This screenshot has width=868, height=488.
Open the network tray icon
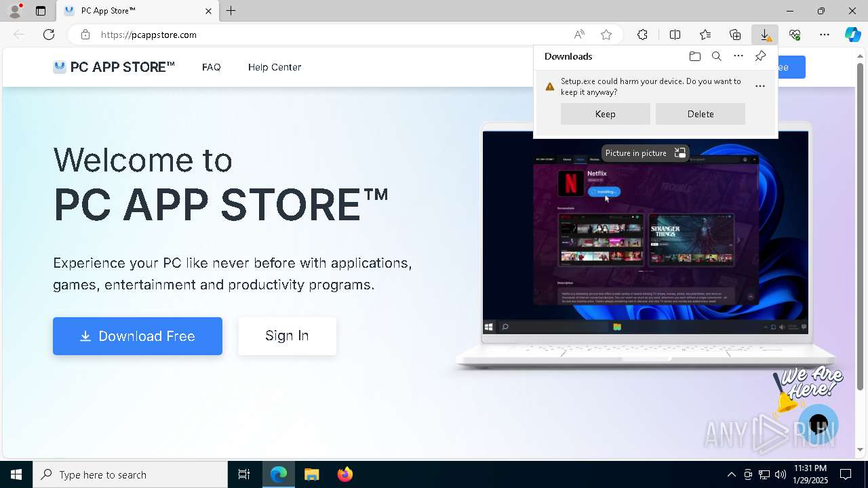tap(764, 474)
